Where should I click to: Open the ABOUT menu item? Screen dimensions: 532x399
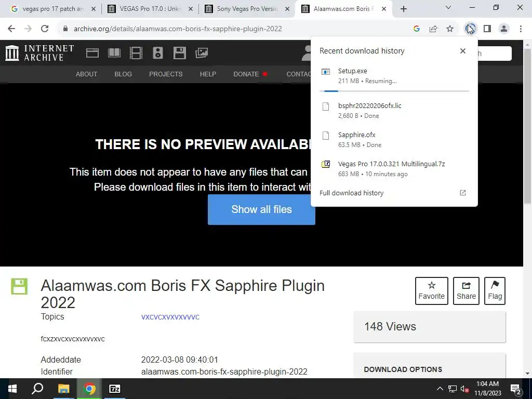87,74
